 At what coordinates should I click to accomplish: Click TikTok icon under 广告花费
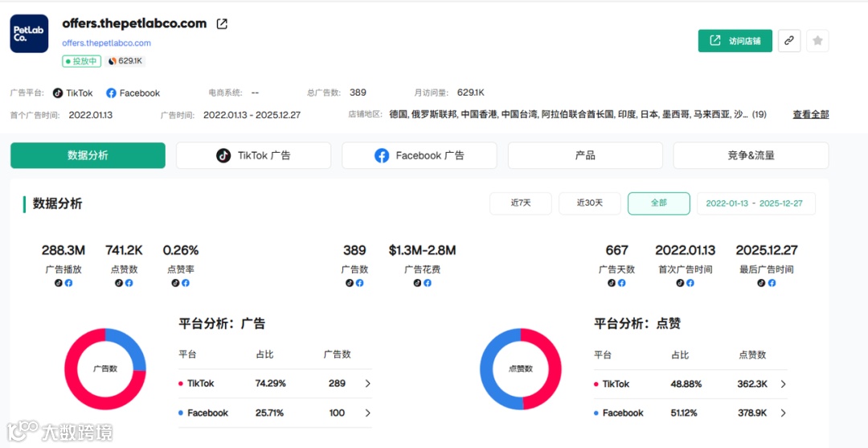[x=417, y=283]
